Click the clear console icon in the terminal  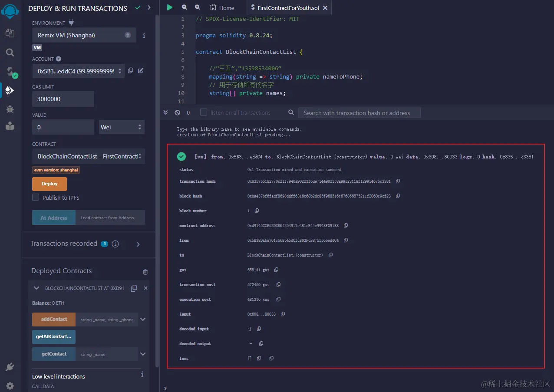point(177,112)
